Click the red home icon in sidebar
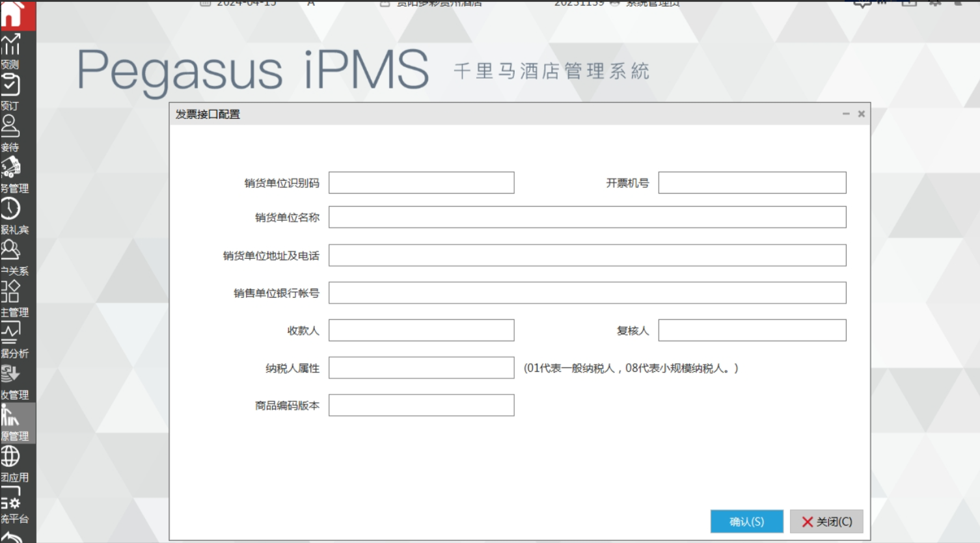Screen dimensions: 980x543 coord(14,14)
